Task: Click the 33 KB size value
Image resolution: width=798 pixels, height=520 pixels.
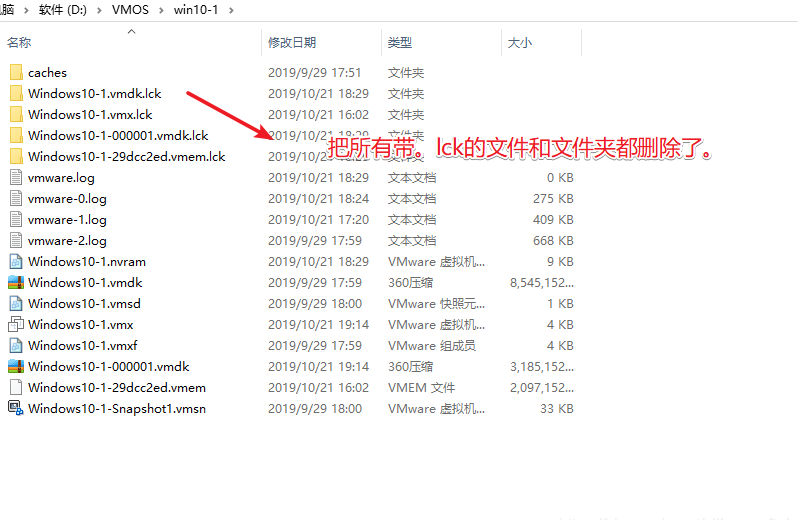Action: (557, 409)
